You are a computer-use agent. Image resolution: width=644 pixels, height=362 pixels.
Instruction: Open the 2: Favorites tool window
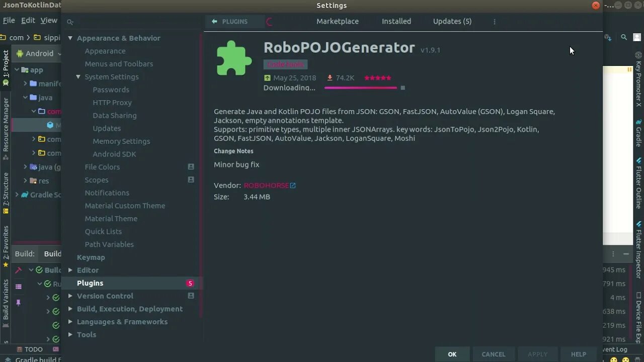pos(6,246)
